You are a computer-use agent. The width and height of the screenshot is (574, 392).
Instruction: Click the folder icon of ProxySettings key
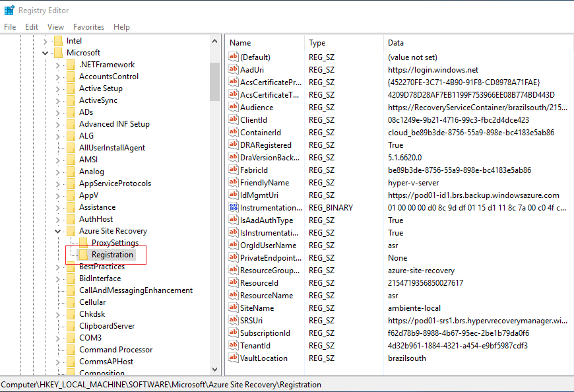click(84, 242)
